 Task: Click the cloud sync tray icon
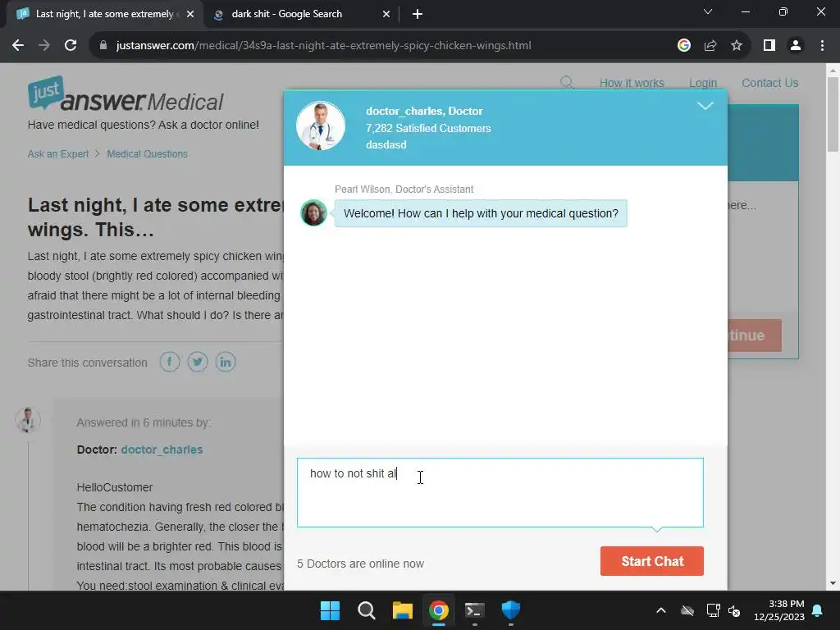687,610
